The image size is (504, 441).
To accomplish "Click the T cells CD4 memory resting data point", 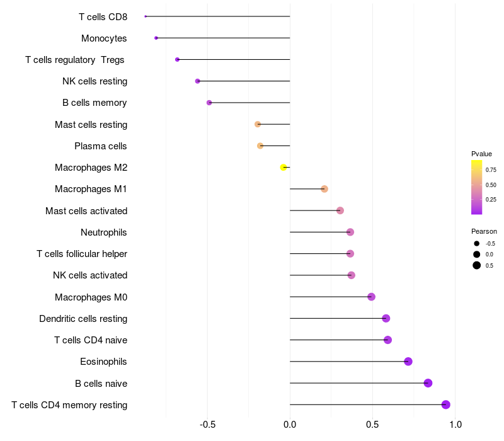I will pos(446,404).
